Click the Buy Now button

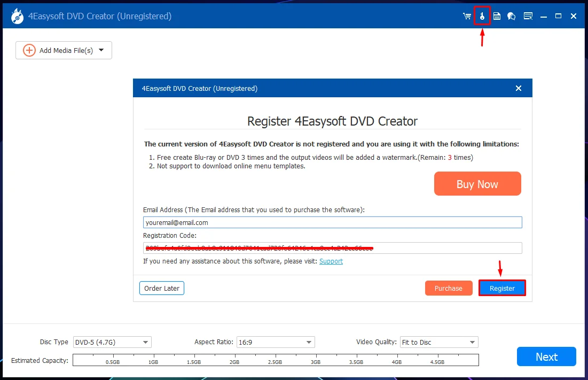[477, 184]
